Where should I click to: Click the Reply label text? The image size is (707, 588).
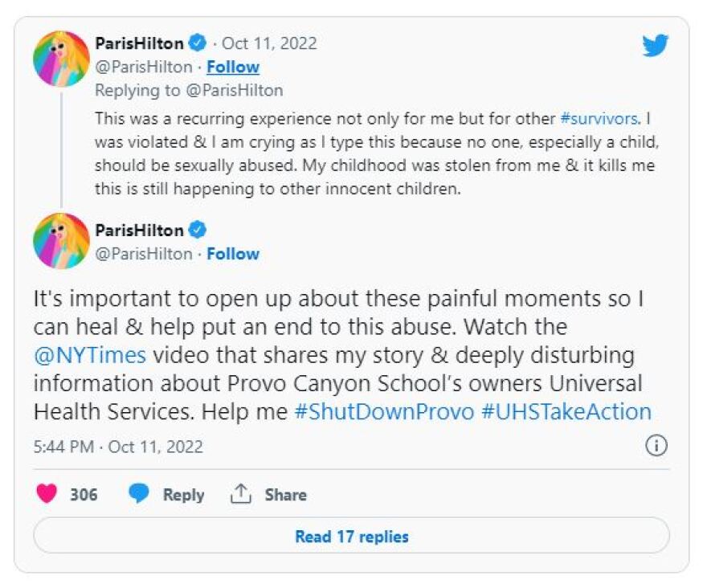183,495
